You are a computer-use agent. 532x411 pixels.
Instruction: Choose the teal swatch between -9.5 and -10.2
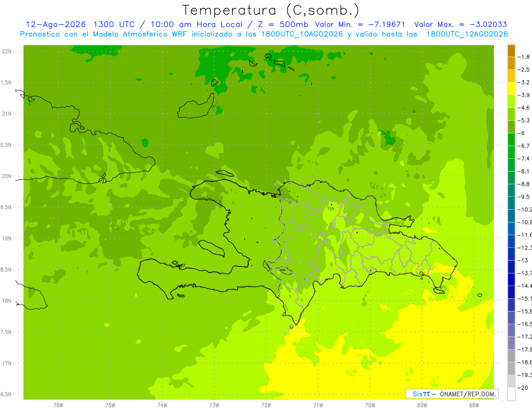[x=511, y=203]
